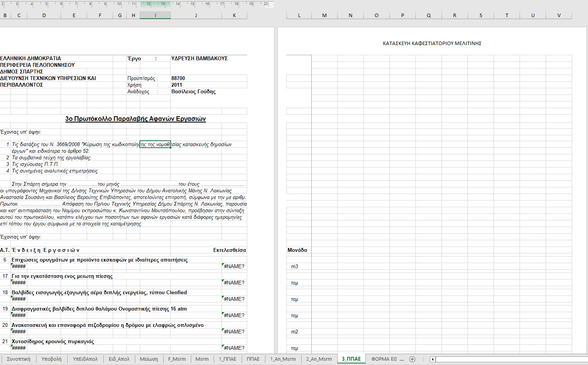The image size is (588, 365).
Task: Click the page header ΚΑΤΑΣΚΕΥΗ ΚΑΦΕΣΤΙΑΤΟΡΙΟΥ ΜΕΛΙΤΙΝΗΣ
Action: (432, 44)
